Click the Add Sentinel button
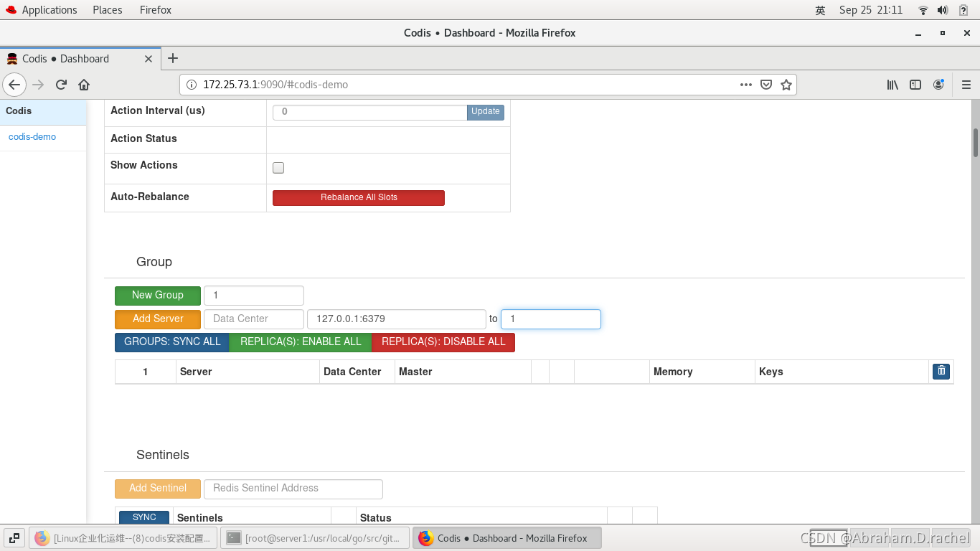980x551 pixels. click(158, 488)
